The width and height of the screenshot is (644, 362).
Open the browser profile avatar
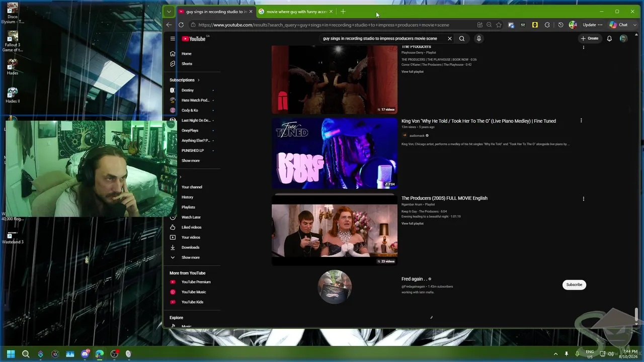click(x=573, y=25)
